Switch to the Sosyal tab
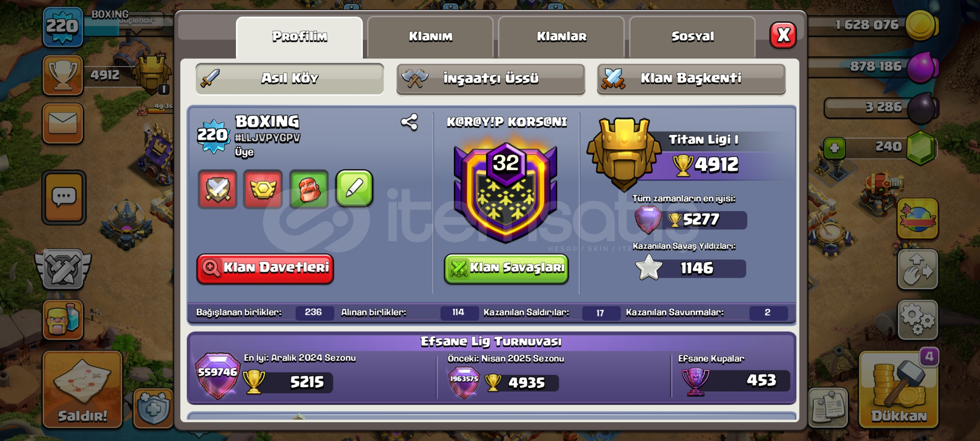980x441 pixels. click(693, 37)
